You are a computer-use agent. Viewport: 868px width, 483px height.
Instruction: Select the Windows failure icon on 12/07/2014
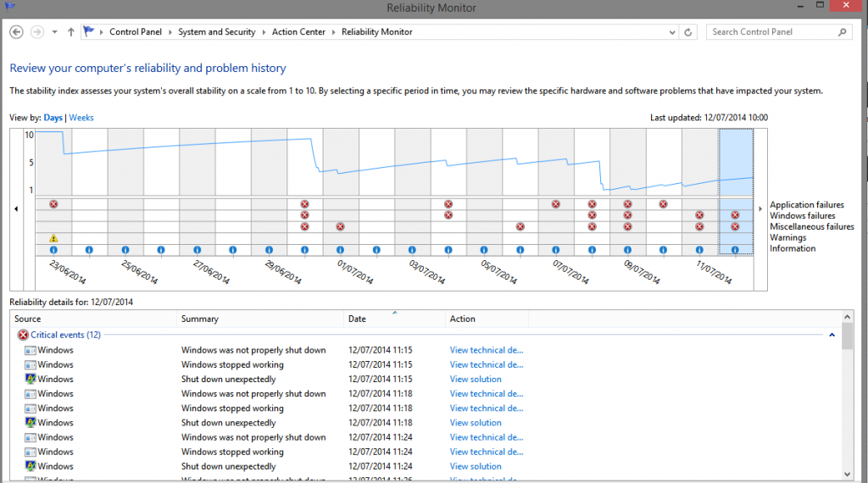coord(735,215)
